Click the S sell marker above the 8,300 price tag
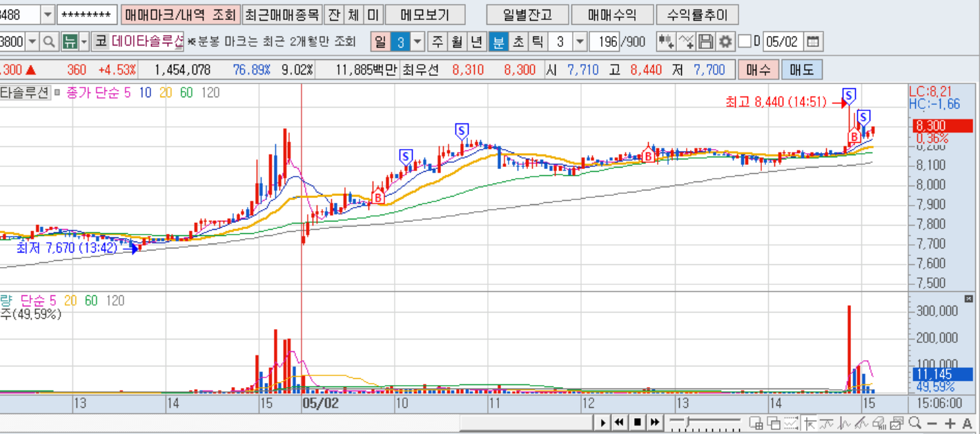Image resolution: width=980 pixels, height=434 pixels. tap(863, 116)
